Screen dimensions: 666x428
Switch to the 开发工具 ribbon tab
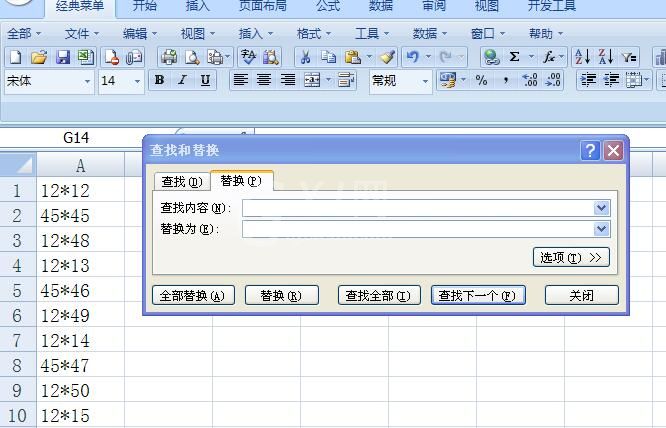pos(552,6)
